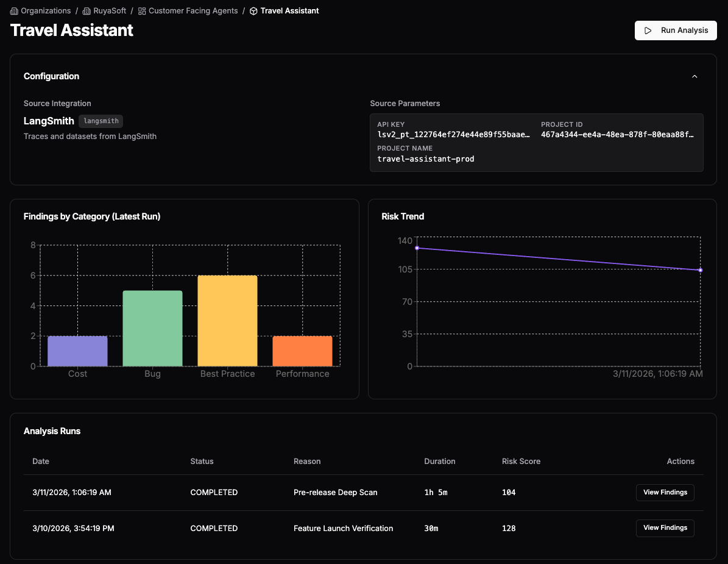Click the Customer Facing Agents grid icon
The height and width of the screenshot is (564, 728).
coord(142,11)
